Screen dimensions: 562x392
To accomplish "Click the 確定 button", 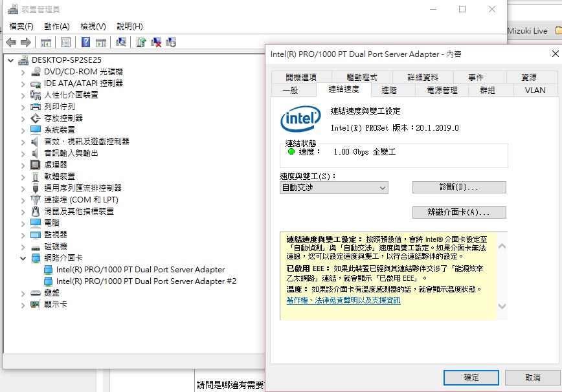I will pos(471,378).
